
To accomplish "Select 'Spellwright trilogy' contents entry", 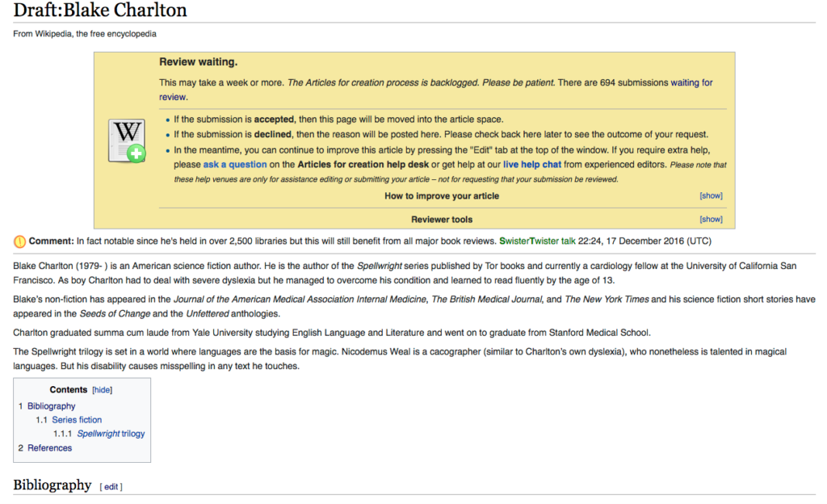I will 111,434.
